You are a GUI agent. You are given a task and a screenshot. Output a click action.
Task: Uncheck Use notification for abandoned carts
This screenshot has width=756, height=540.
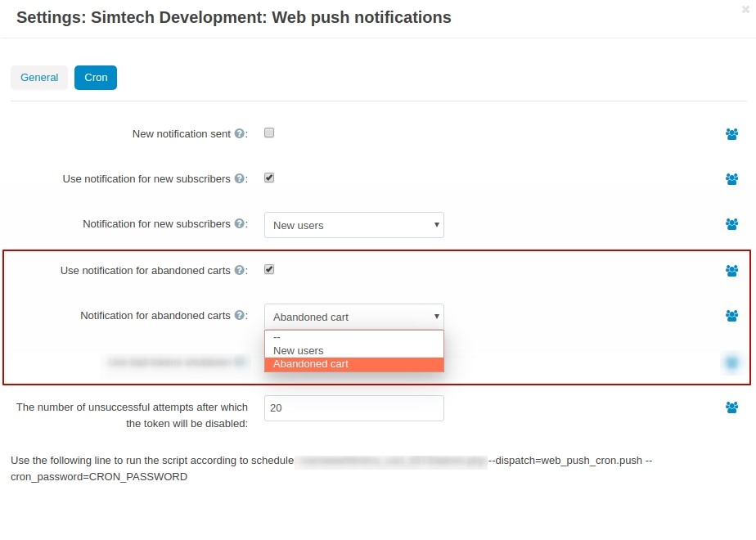(x=269, y=269)
